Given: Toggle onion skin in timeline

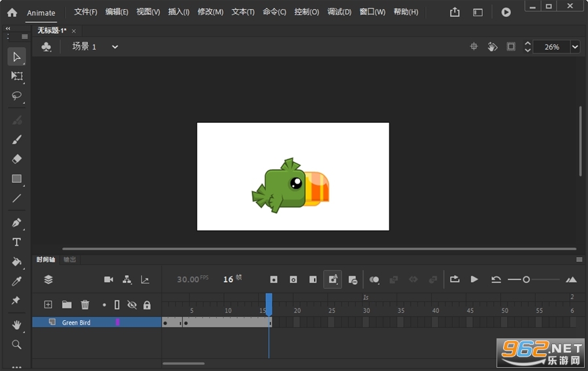Looking at the screenshot, I should pyautogui.click(x=374, y=280).
